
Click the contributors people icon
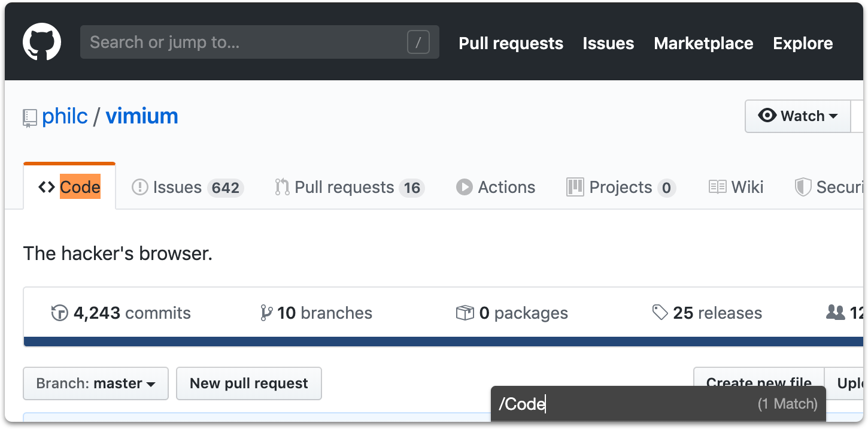coord(835,312)
